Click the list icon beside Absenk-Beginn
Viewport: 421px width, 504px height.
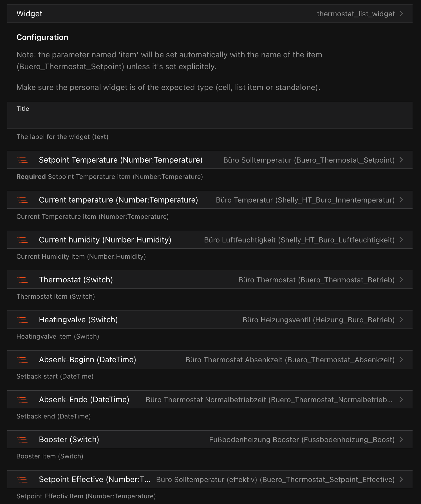point(23,360)
